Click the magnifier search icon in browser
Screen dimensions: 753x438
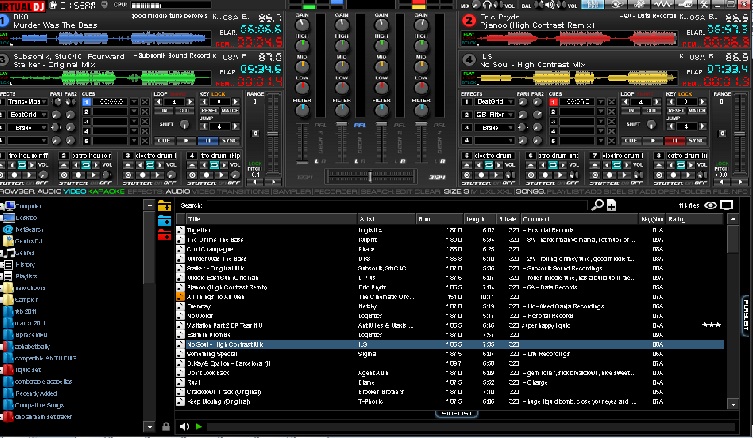[597, 205]
